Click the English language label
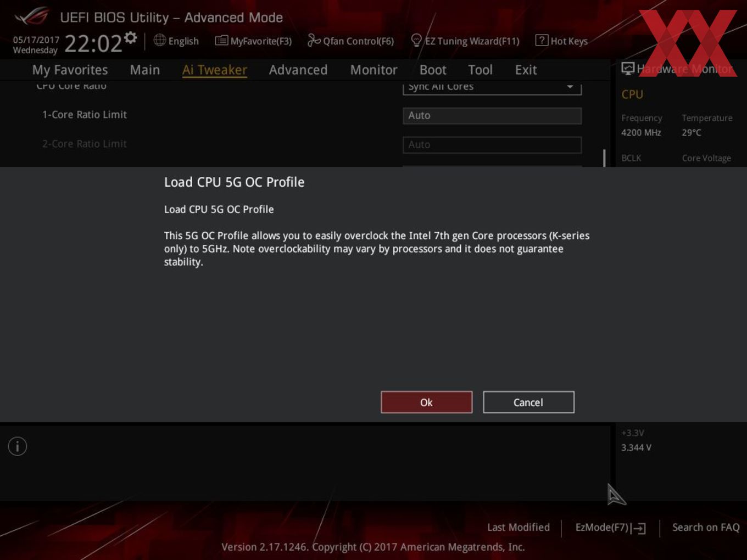 (x=183, y=41)
